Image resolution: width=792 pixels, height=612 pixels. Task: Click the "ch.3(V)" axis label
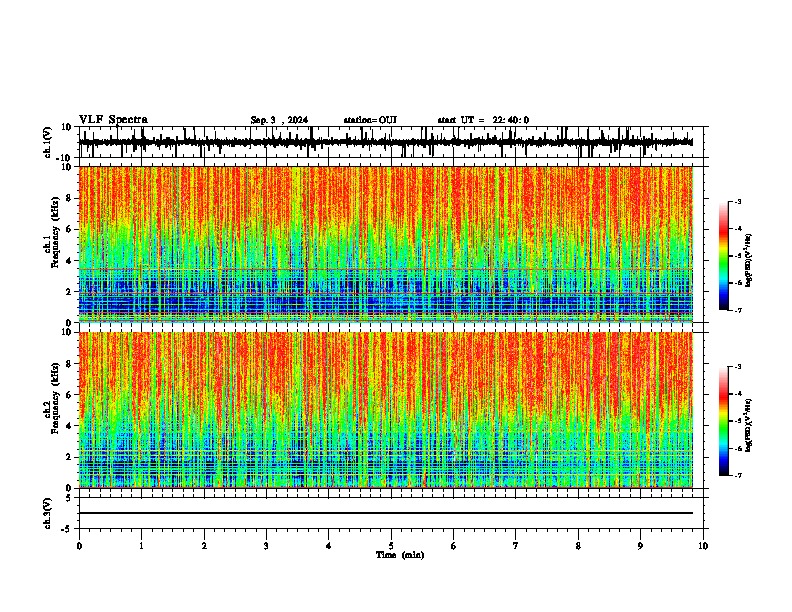tap(47, 513)
